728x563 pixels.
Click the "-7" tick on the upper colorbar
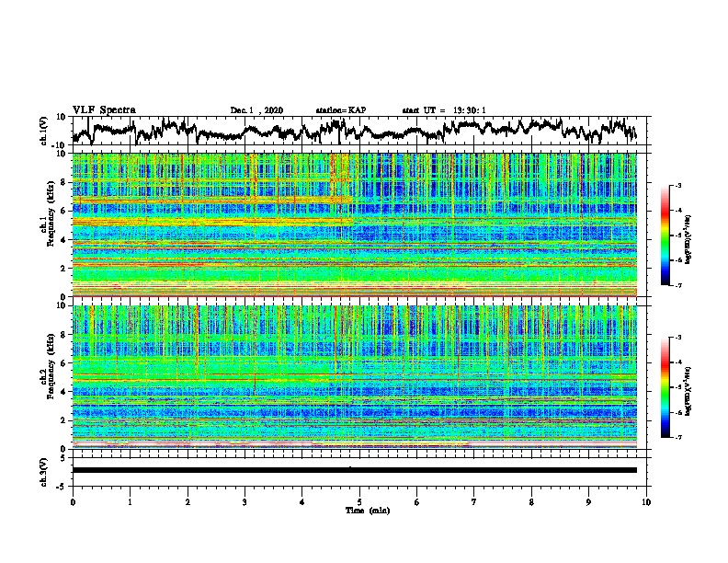click(677, 286)
